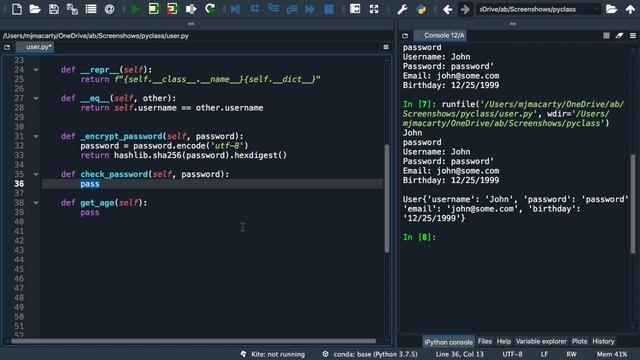This screenshot has width=640, height=360.
Task: Click the highlighted pass on line 36
Action: tap(90, 184)
